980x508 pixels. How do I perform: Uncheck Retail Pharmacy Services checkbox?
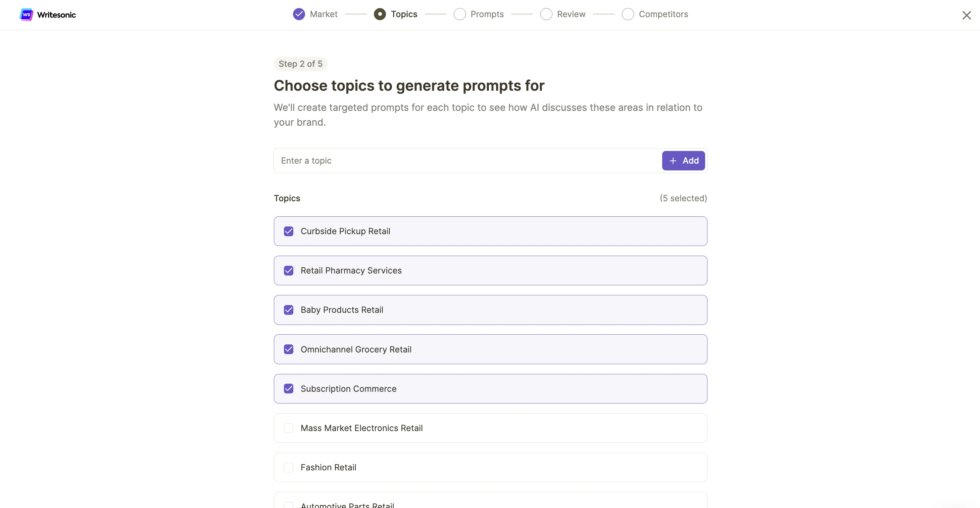[288, 270]
